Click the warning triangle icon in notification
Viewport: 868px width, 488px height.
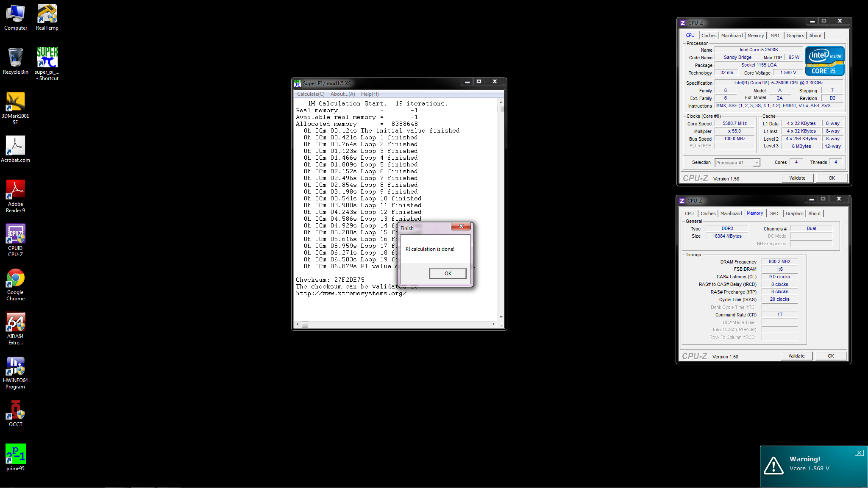[773, 465]
